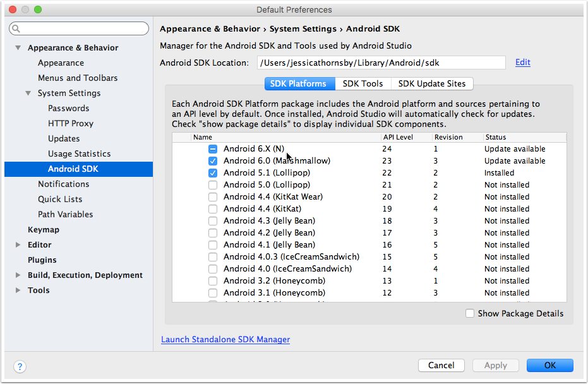Select the Android 3.1 (Honeycomb) row name
The image size is (588, 384).
coord(274,293)
